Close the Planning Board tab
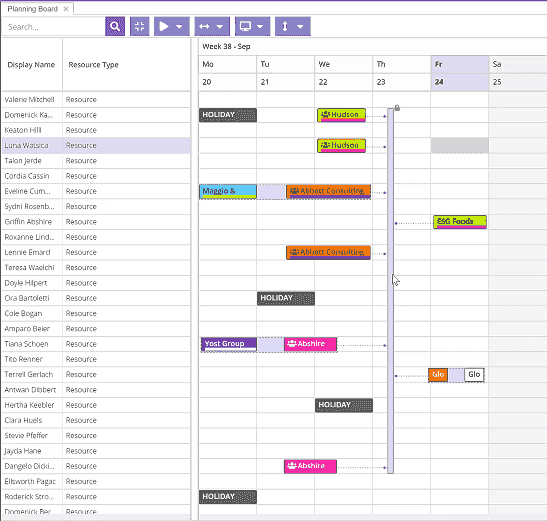The height and width of the screenshot is (521, 547). coord(66,9)
